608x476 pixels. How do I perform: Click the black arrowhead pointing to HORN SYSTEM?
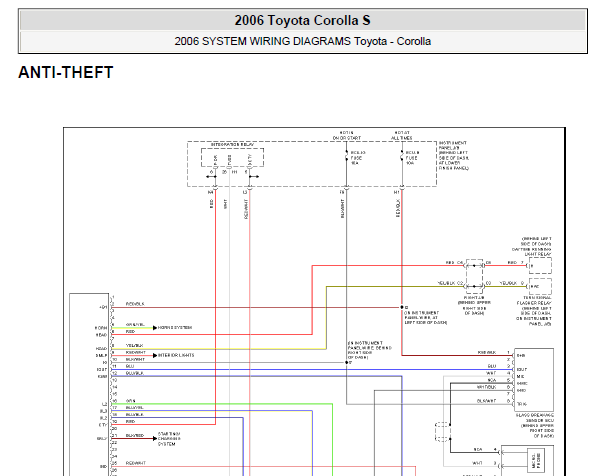click(x=155, y=328)
